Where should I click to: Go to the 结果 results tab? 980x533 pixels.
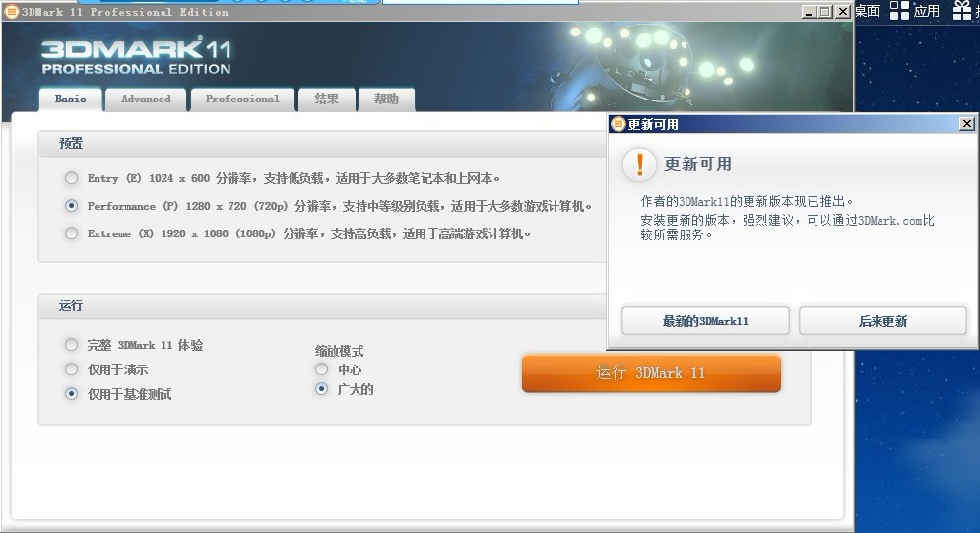click(326, 100)
